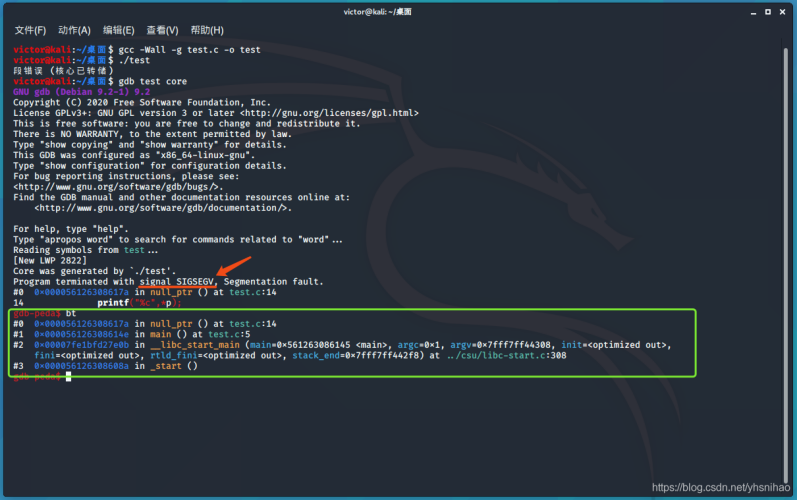
Task: Click the '段错误 (核心已转储)' message
Action: (64, 71)
